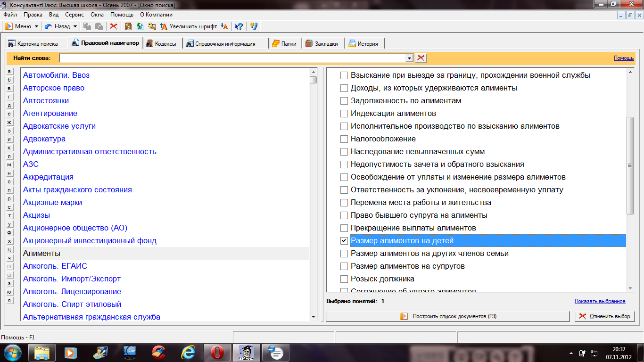Click the yellow key toolbar icon
The image size is (644, 362).
point(152,26)
